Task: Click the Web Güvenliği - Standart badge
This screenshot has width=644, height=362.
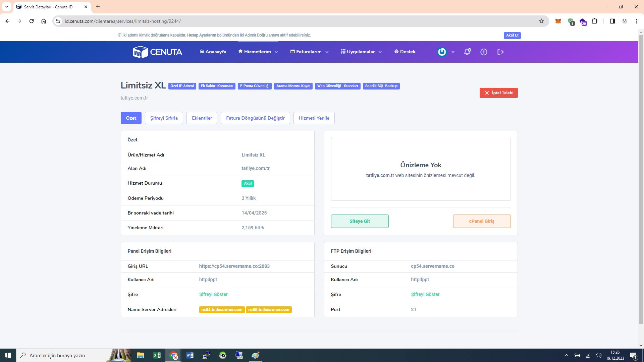Action: [338, 86]
